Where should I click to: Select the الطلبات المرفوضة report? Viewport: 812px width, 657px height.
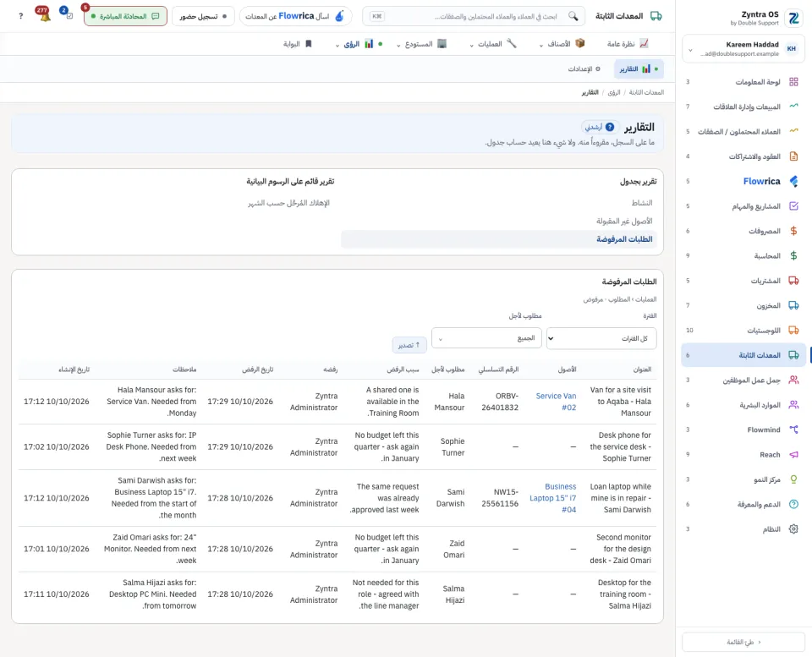(x=500, y=239)
